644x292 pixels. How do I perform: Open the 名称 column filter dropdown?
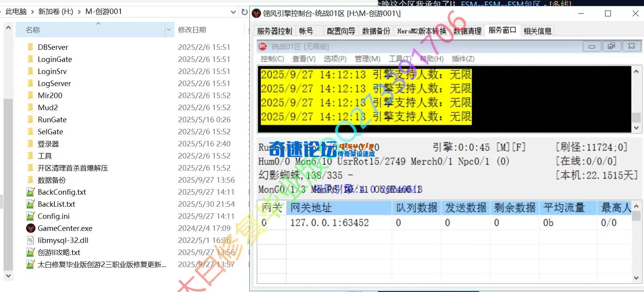(169, 30)
